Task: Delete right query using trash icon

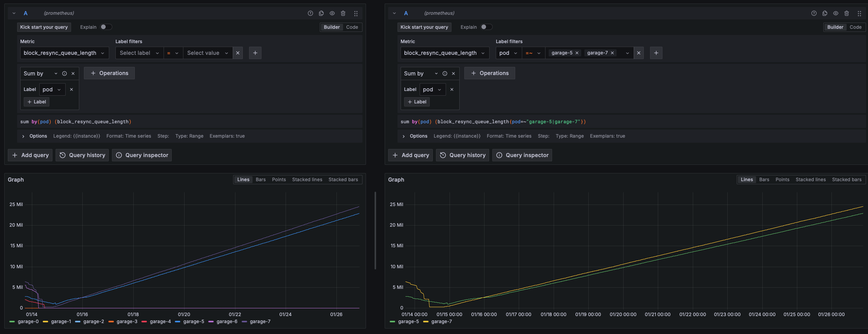Action: pos(847,13)
